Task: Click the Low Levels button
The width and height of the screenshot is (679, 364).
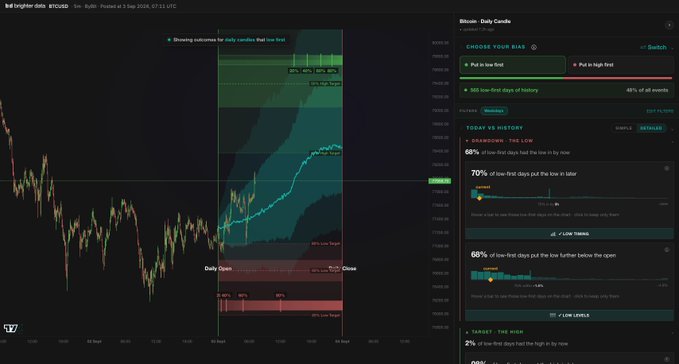Action: [569, 315]
